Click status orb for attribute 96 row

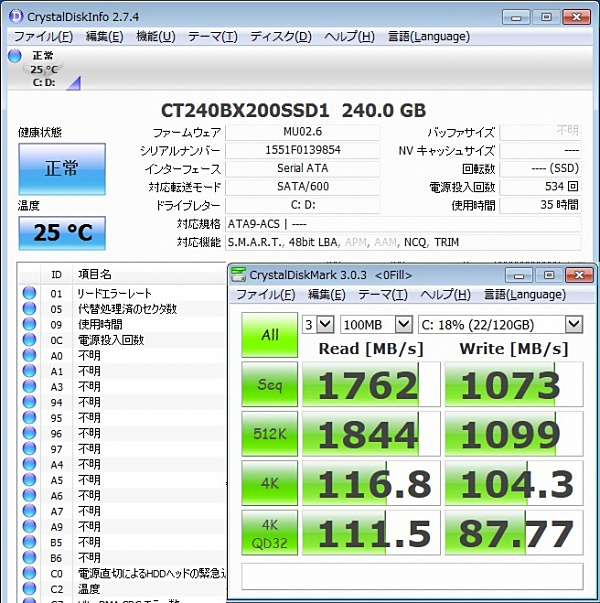coord(29,433)
